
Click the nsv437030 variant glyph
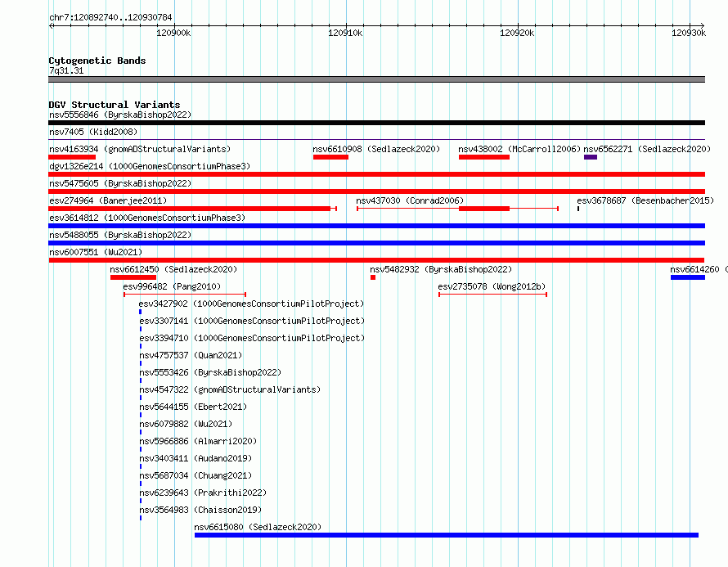457,209
